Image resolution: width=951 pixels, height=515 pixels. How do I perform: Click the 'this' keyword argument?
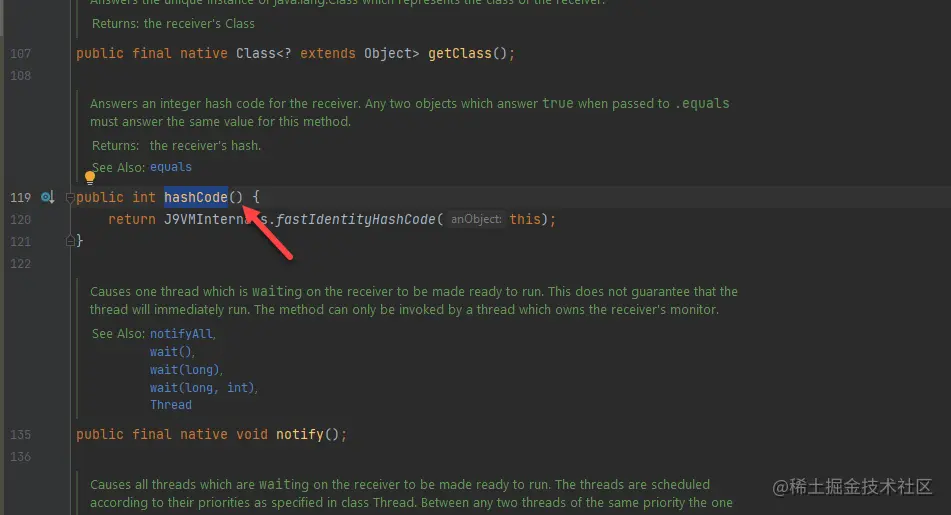pyautogui.click(x=525, y=219)
